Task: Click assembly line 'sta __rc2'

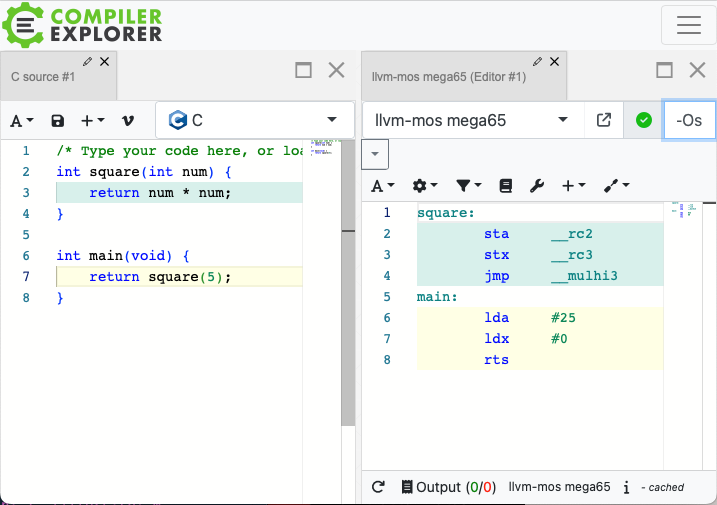Action: pyautogui.click(x=538, y=234)
